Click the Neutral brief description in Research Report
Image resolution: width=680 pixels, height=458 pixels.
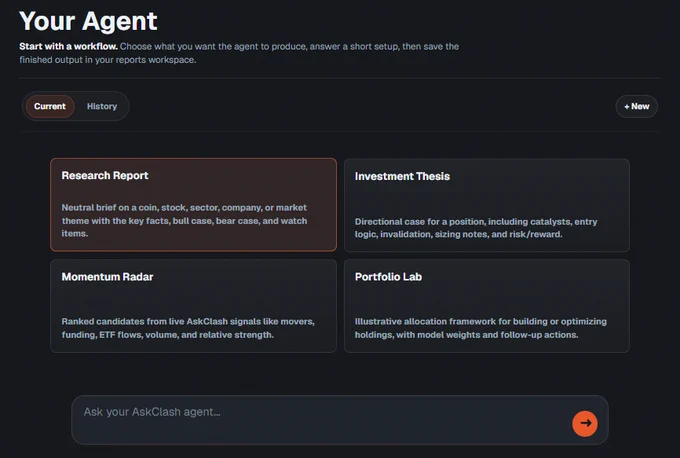(x=184, y=220)
